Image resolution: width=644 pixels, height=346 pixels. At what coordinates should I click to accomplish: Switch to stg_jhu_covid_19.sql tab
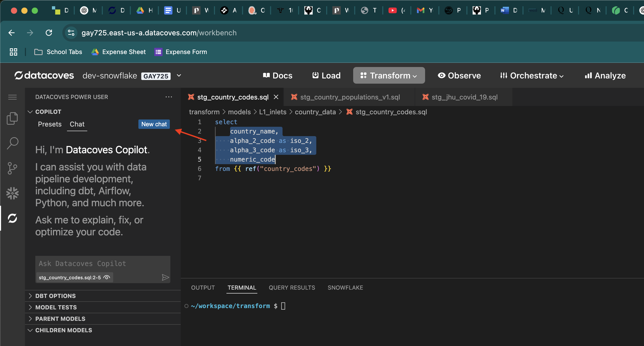[464, 97]
